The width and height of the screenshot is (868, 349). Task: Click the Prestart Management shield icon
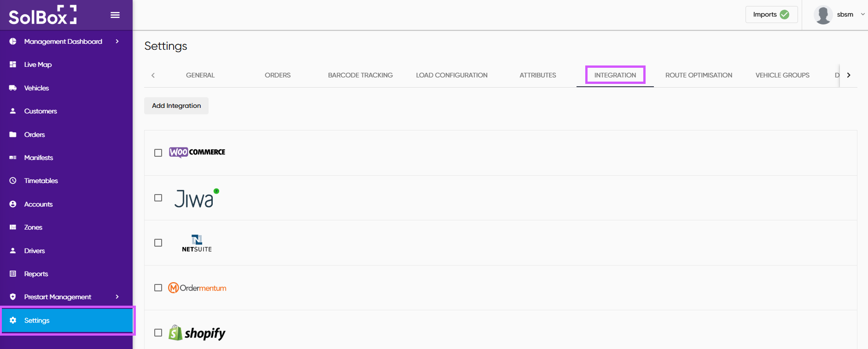point(13,297)
